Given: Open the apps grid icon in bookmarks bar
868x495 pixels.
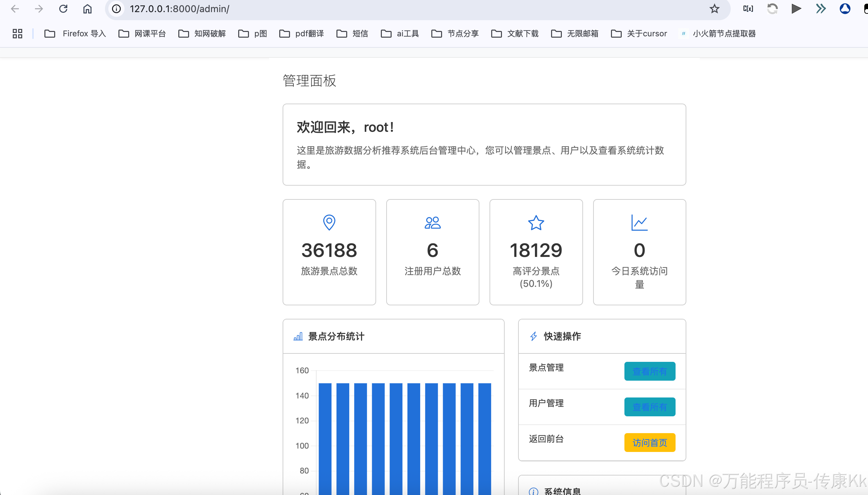Looking at the screenshot, I should (x=17, y=34).
